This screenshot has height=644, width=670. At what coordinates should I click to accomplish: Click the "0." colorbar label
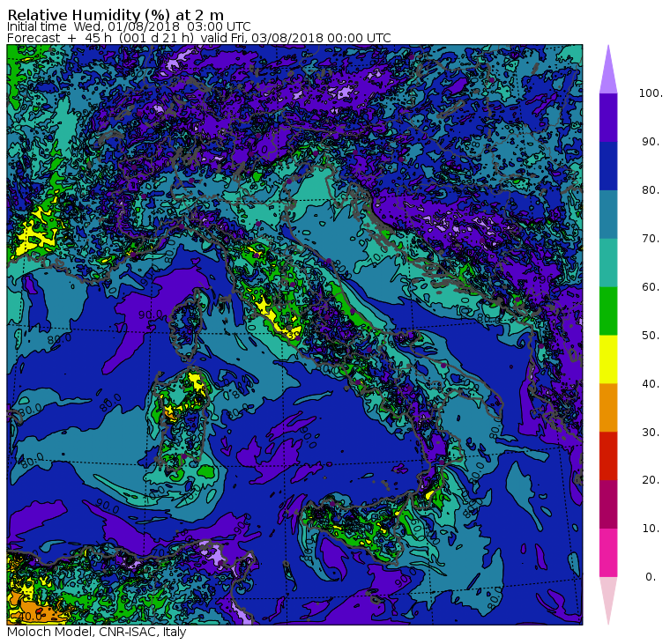point(651,577)
